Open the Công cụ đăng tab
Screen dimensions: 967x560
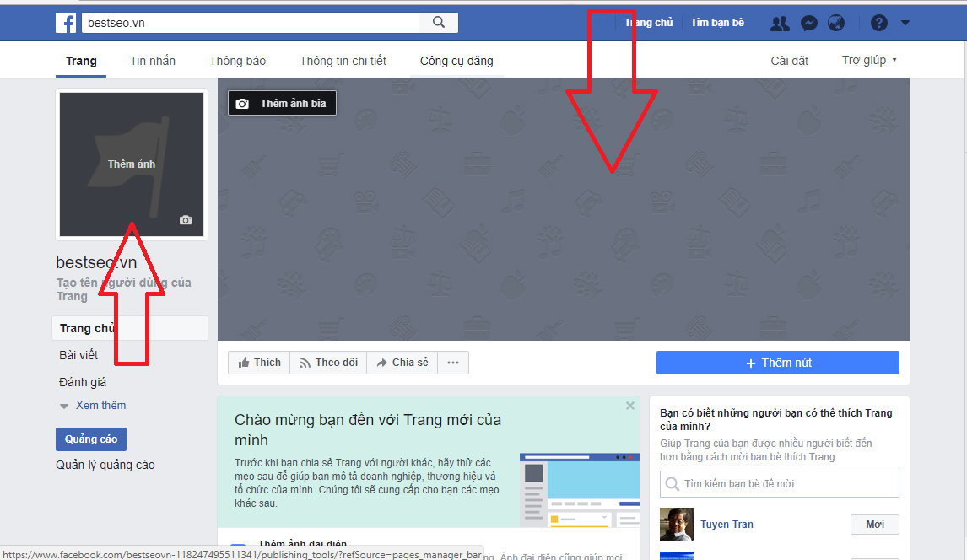tap(456, 61)
